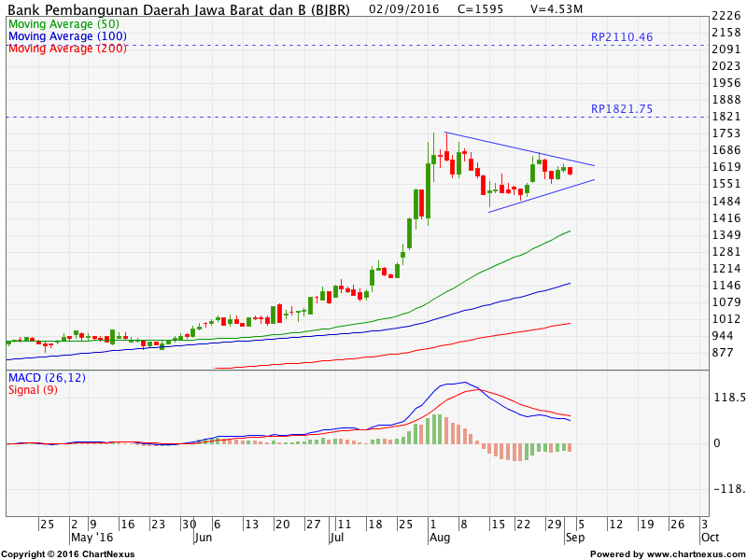
Task: Click the 1079 price axis label
Action: pyautogui.click(x=726, y=301)
